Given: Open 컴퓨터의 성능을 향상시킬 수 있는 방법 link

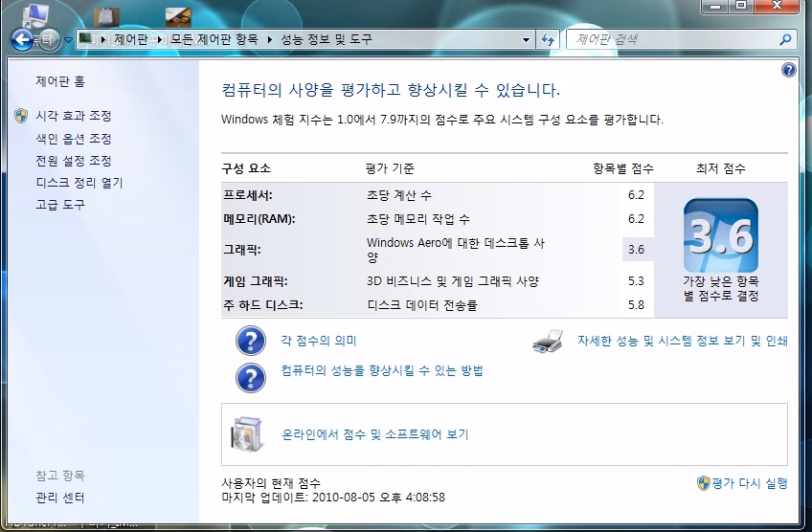Looking at the screenshot, I should pyautogui.click(x=382, y=370).
